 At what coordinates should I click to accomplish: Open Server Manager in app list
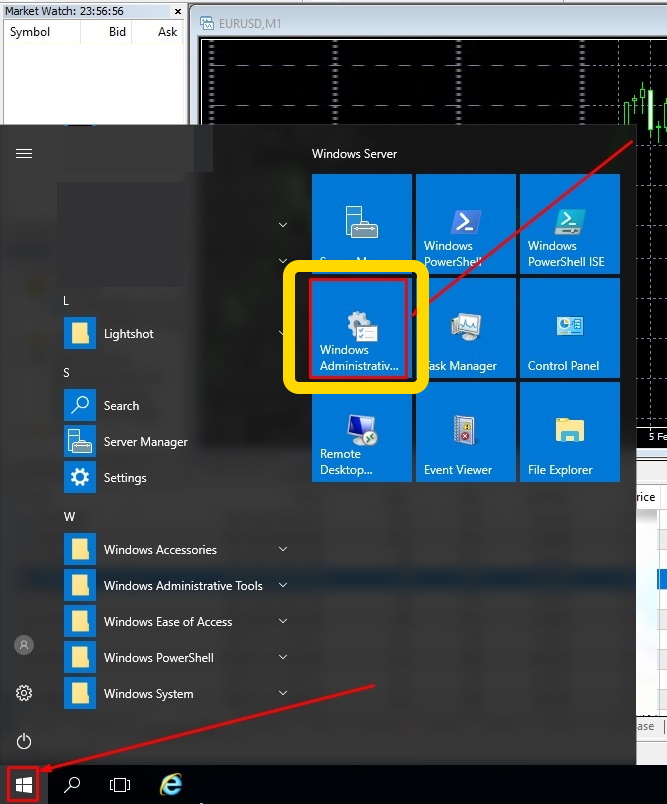click(x=174, y=441)
